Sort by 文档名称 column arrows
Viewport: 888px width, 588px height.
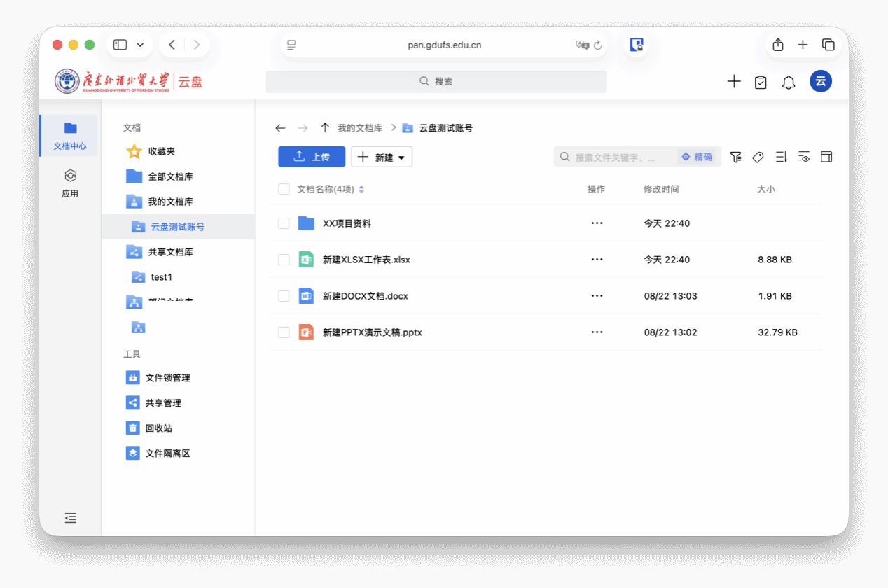(361, 189)
